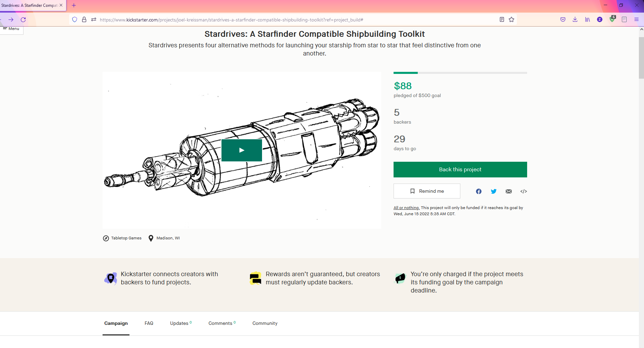
Task: Open the Community tab
Action: click(x=265, y=323)
